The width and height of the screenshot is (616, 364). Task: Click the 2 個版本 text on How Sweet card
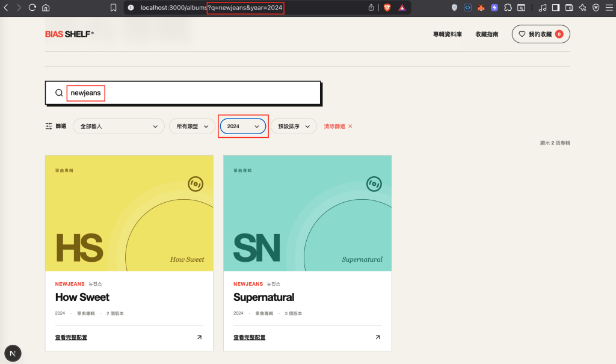tap(115, 313)
